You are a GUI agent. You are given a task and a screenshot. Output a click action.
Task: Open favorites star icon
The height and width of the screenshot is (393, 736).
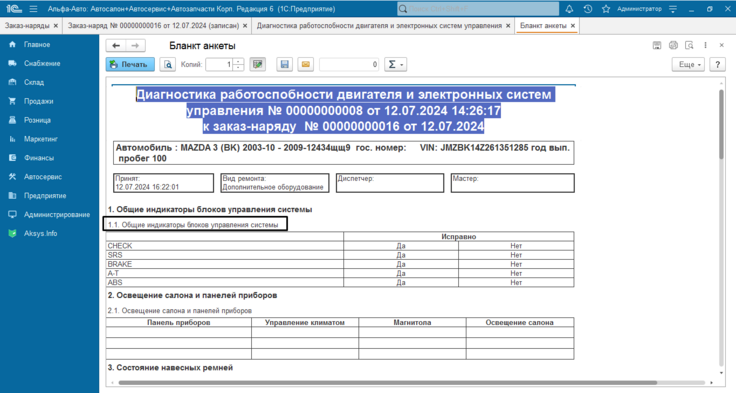[x=606, y=9]
